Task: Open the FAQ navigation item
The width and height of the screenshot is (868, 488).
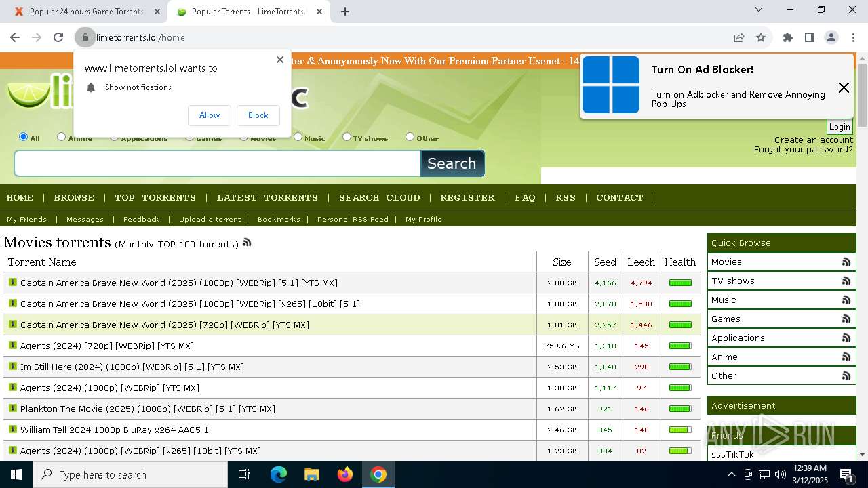Action: pyautogui.click(x=525, y=198)
